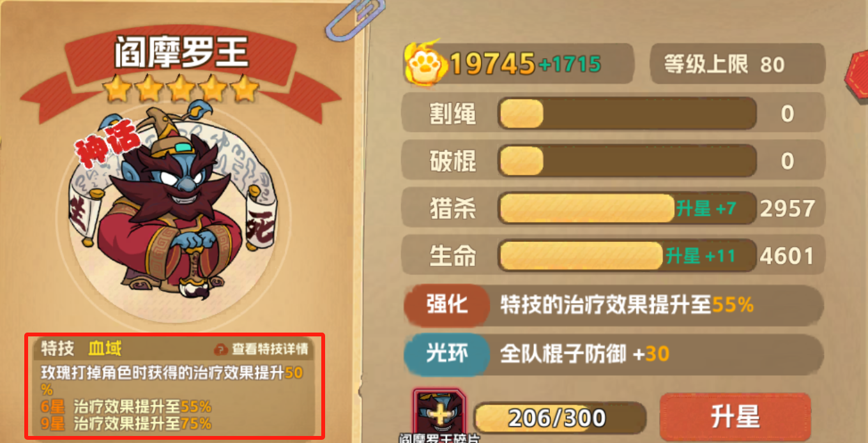868x443 pixels.
Task: Click the 生命 stat bar
Action: [x=627, y=256]
